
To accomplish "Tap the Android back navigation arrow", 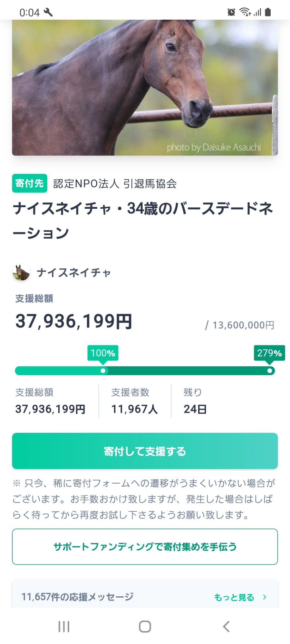I will pyautogui.click(x=226, y=627).
